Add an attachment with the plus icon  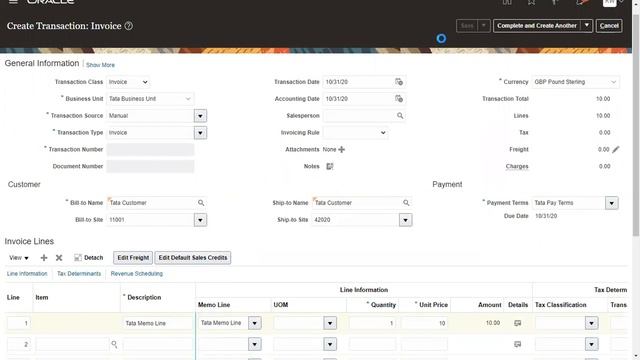(x=342, y=149)
